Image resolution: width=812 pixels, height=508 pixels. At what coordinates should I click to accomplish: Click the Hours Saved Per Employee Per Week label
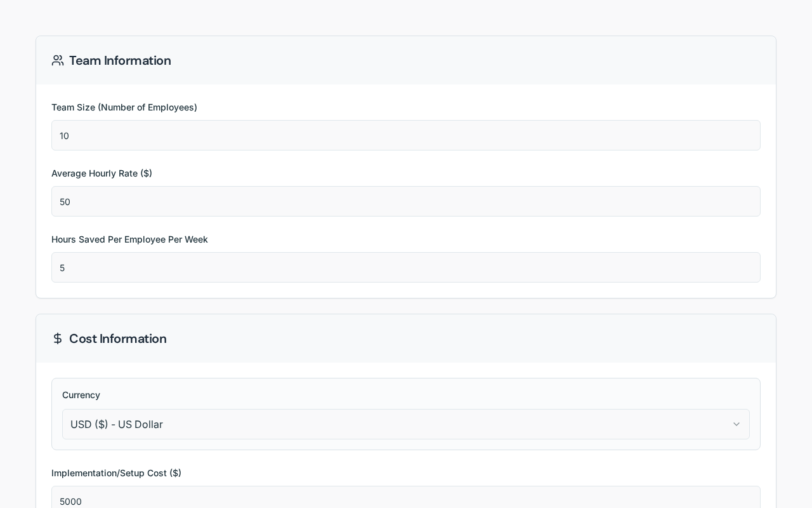(x=129, y=239)
